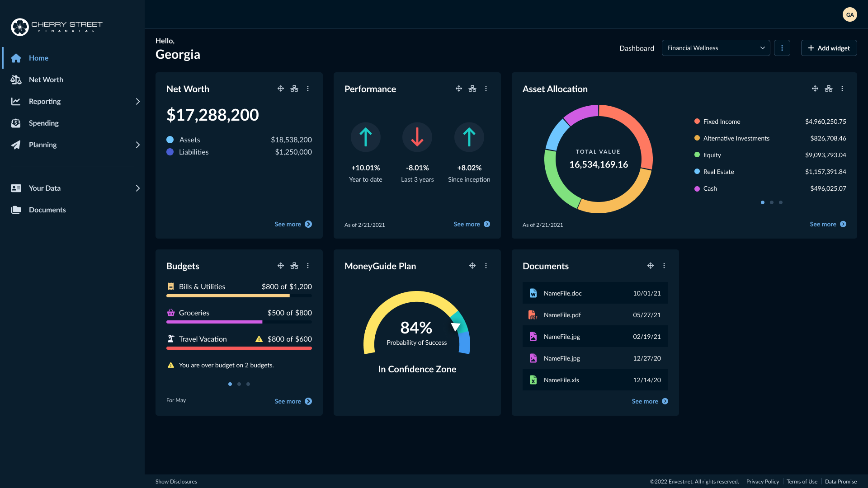Click the move icon on Performance widget
Screen dimensions: 868x488
[x=459, y=89]
